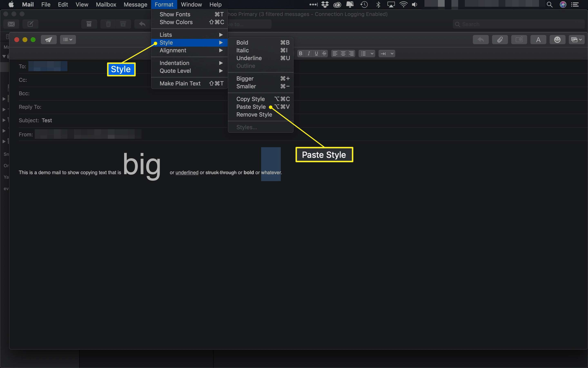Toggle Italic in the format bar
588x368 pixels.
(308, 54)
